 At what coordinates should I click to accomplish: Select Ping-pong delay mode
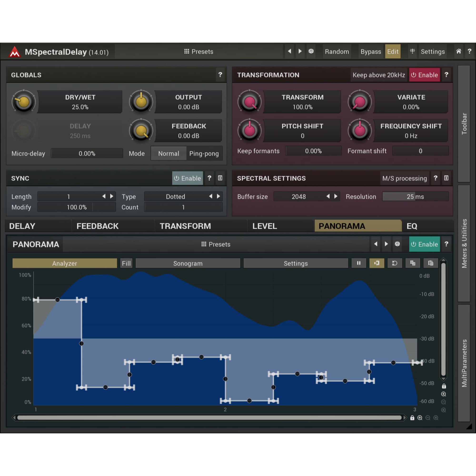click(204, 154)
